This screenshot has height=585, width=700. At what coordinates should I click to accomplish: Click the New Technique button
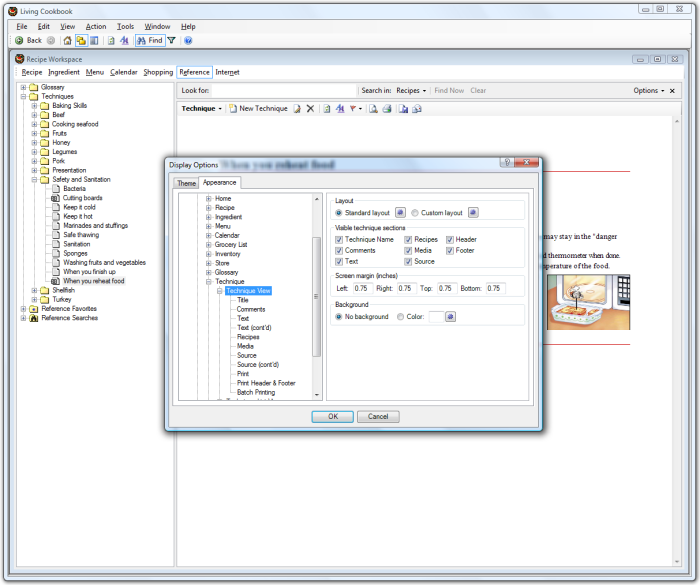[258, 109]
